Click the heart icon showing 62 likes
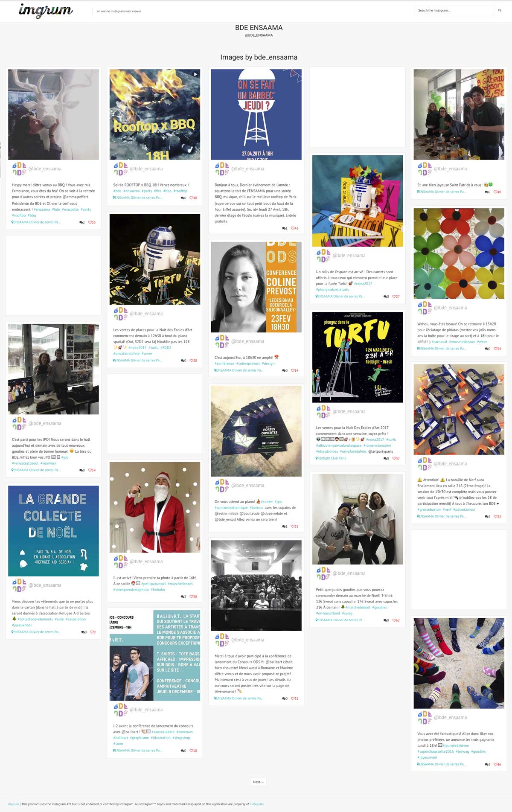 click(x=394, y=620)
